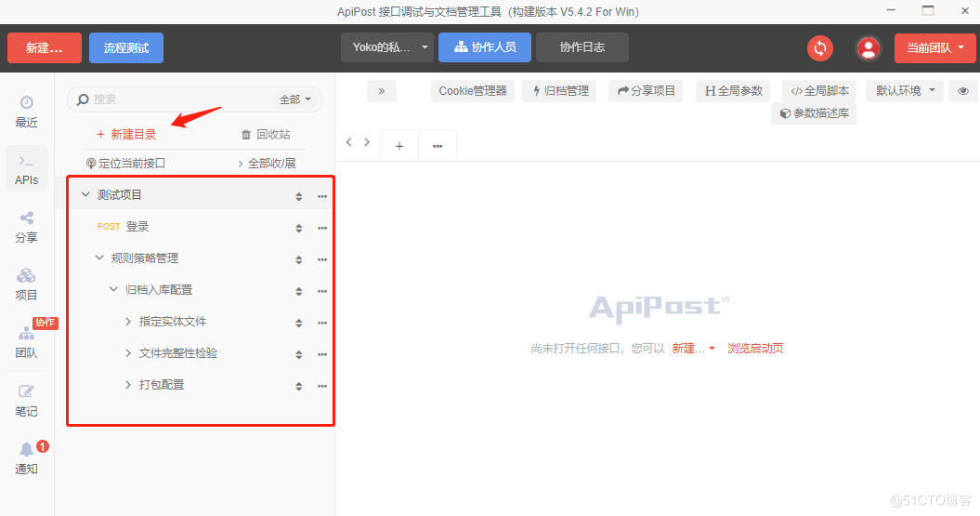980x516 pixels.
Task: Click sort handle on 规则策略管理 row
Action: coord(299,259)
